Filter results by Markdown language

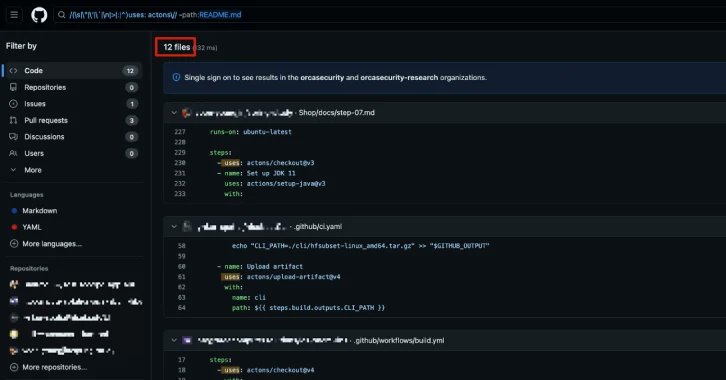40,211
